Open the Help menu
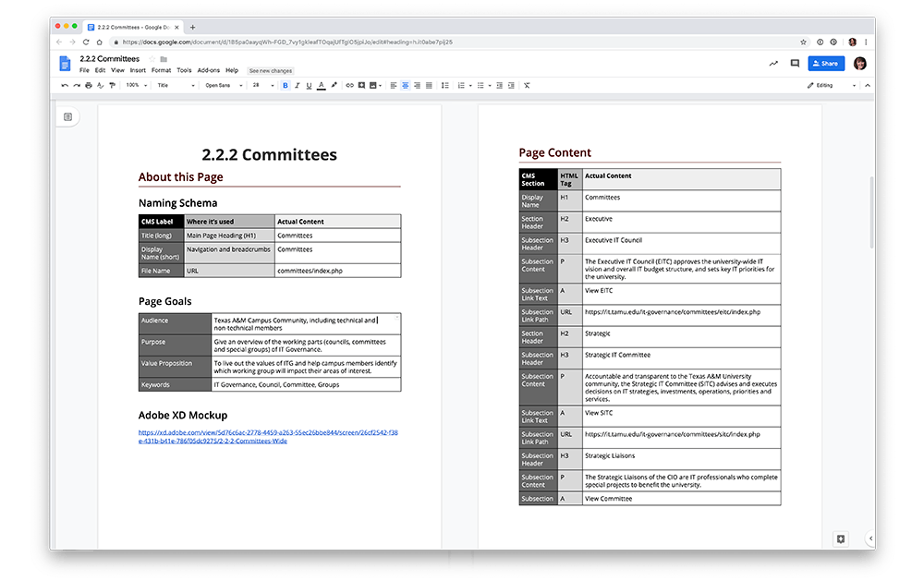Viewport: 924px width, 581px height. pos(232,70)
